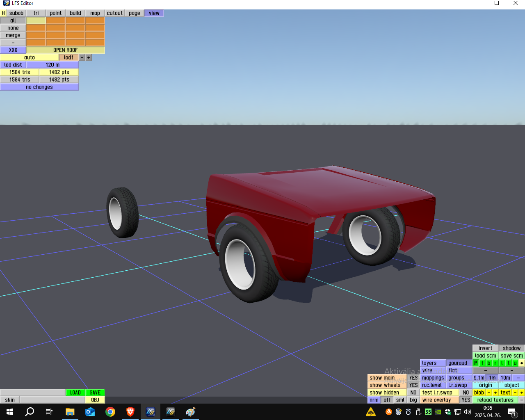The width and height of the screenshot is (525, 420).
Task: Click the empty field beside the skin button
Action: [52, 400]
